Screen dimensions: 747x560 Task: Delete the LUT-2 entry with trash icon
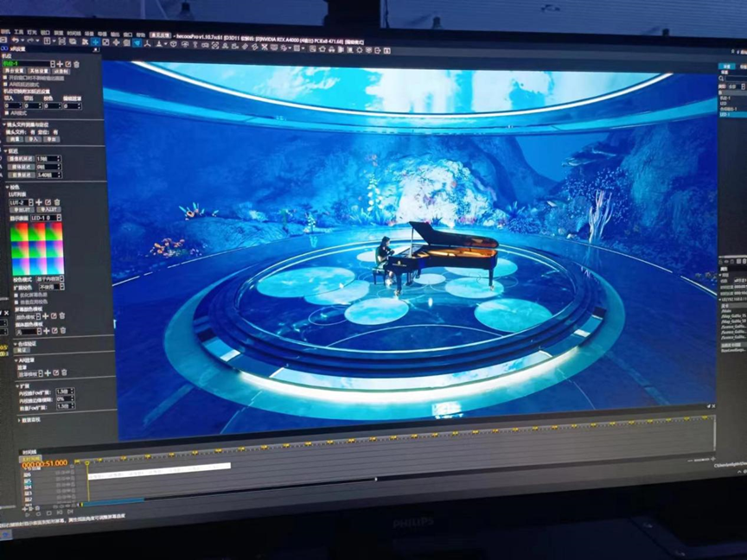tap(56, 202)
